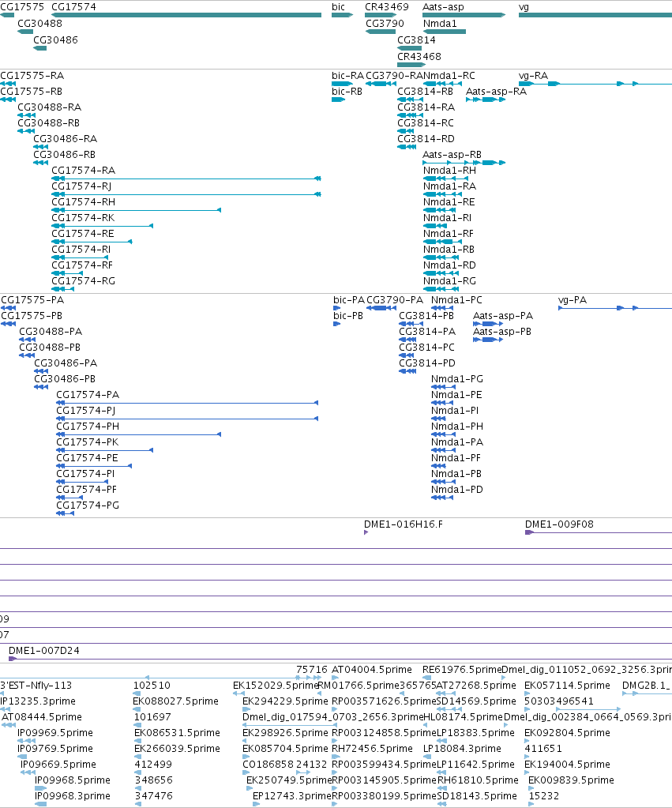Select the CG30488-PA protein label

[51, 332]
